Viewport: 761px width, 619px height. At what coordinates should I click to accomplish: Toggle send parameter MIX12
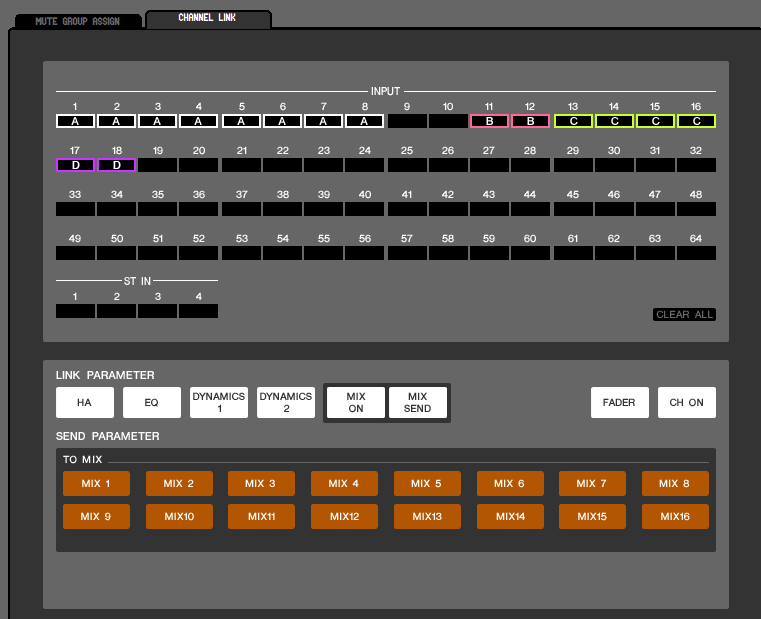[x=344, y=517]
